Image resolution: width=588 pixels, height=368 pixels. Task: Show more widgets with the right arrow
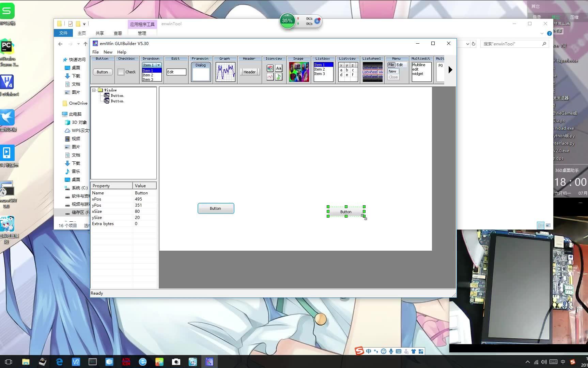point(450,70)
